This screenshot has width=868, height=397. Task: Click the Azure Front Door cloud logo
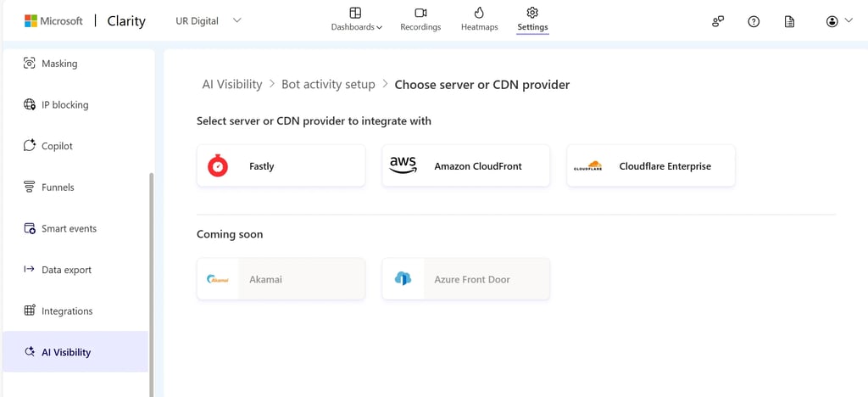tap(403, 278)
